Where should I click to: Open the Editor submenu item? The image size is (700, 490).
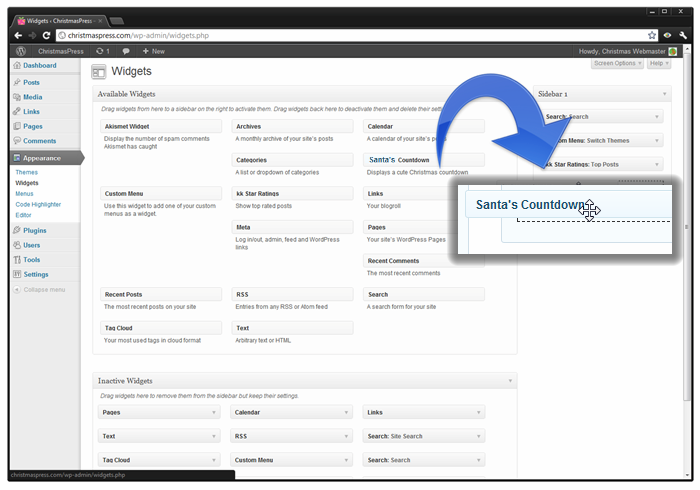coord(23,215)
